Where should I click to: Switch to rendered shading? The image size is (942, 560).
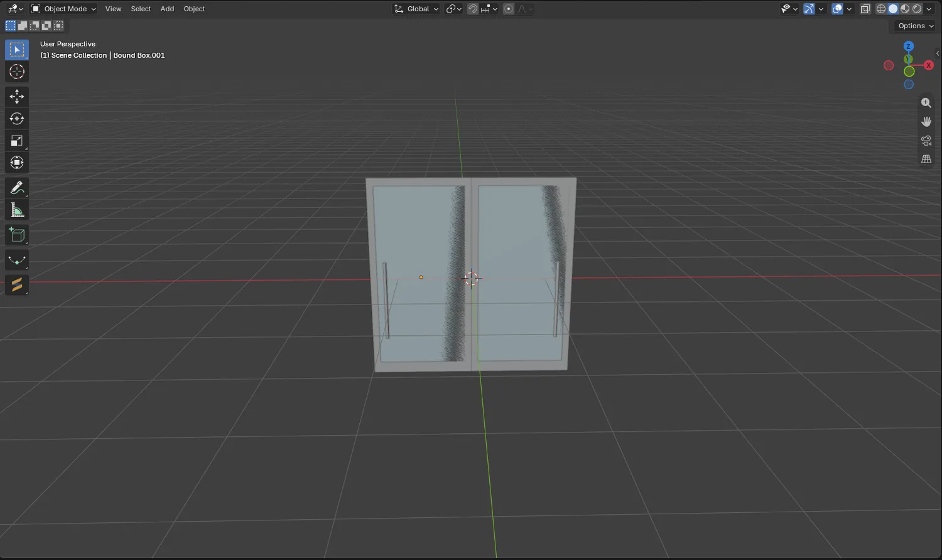[x=917, y=9]
